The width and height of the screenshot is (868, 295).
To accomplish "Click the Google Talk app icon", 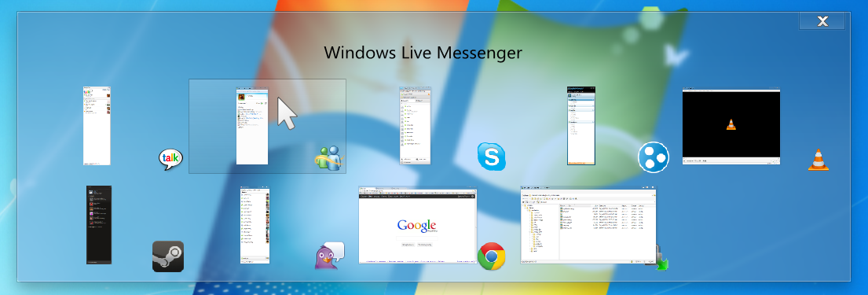I will [x=170, y=159].
